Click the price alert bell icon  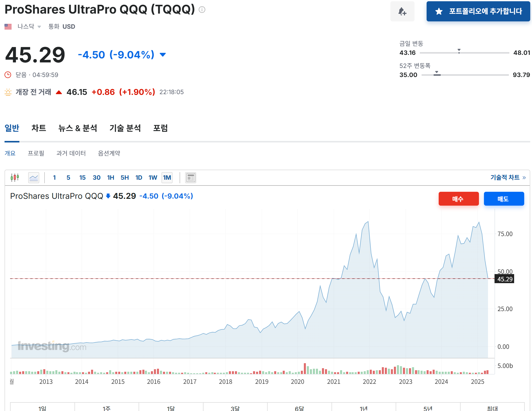[402, 11]
